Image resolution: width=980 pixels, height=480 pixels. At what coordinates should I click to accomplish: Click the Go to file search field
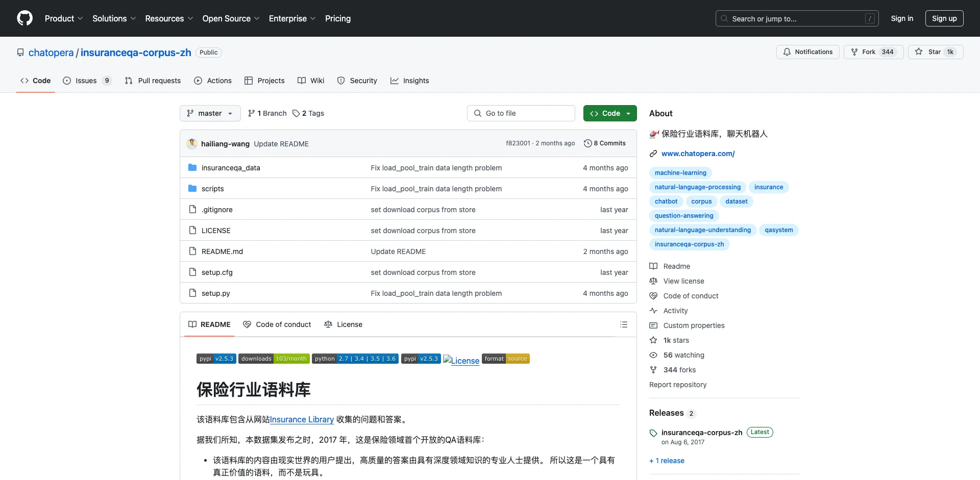click(521, 113)
